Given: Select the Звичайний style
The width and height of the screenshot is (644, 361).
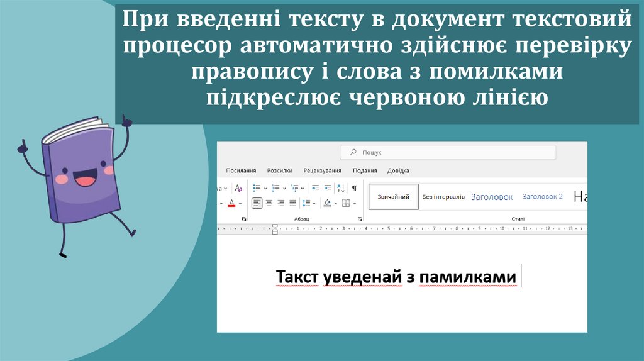Looking at the screenshot, I should (394, 197).
